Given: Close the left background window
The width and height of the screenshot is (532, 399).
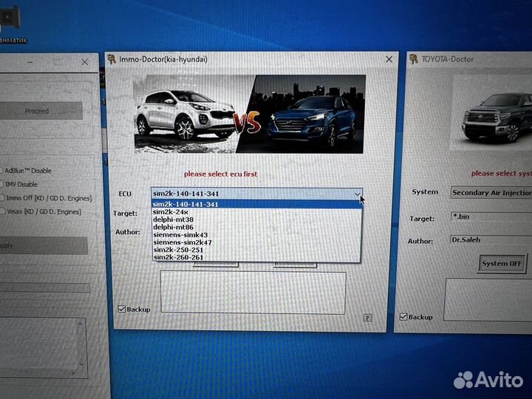Looking at the screenshot, I should tap(85, 62).
